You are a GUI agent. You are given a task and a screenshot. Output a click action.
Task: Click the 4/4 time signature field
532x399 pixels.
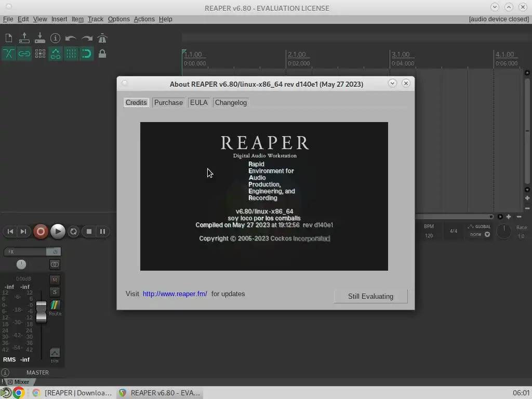453,231
